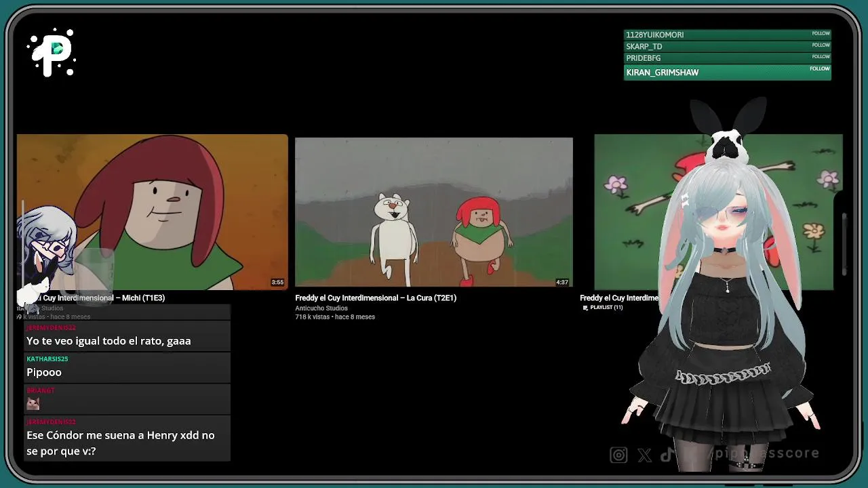Open the Michi (T1E3) video thumbnail
This screenshot has height=488, width=868.
point(153,212)
